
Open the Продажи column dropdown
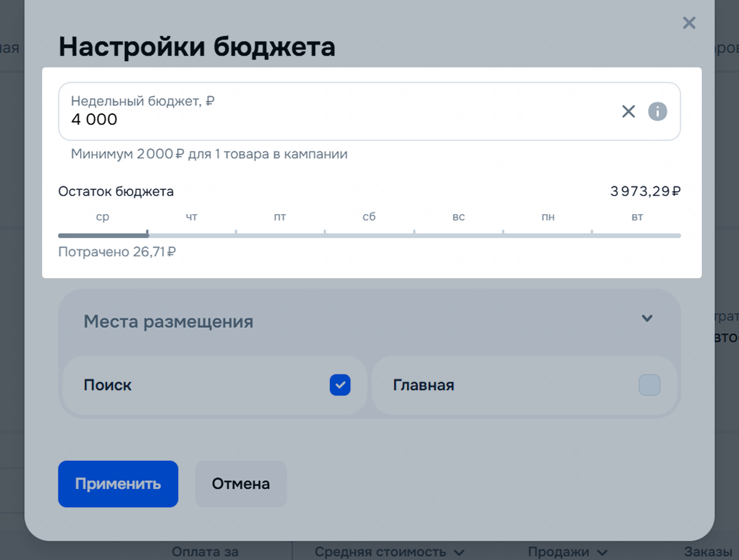(x=602, y=552)
